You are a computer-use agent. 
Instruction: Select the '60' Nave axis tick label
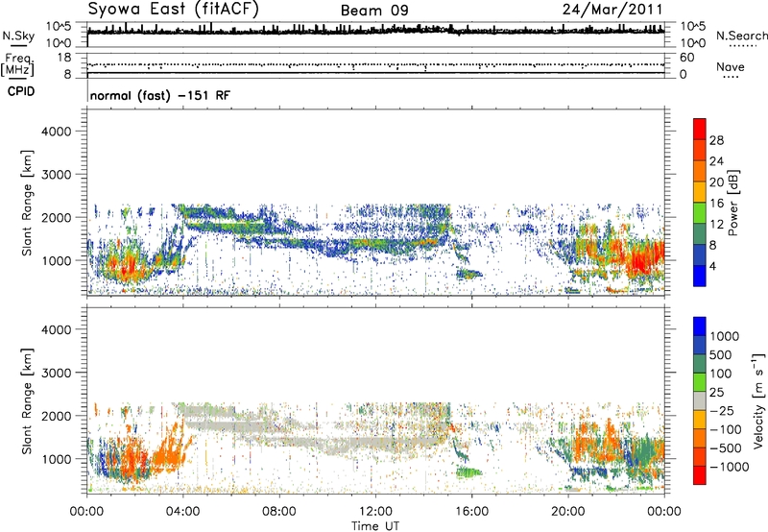coord(686,58)
